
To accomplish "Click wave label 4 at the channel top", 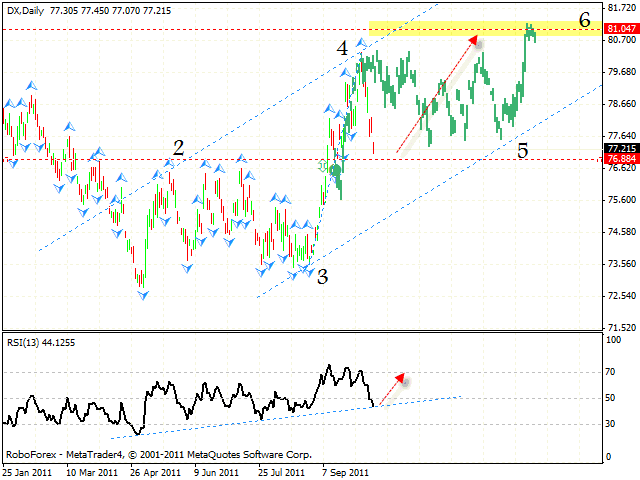I will tap(342, 48).
